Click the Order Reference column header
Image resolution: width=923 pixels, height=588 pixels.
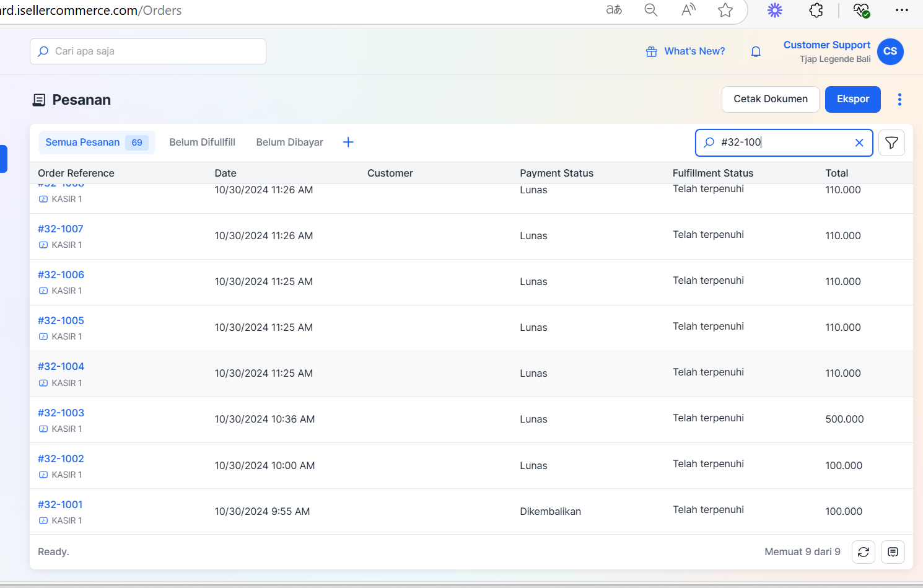[x=76, y=173]
